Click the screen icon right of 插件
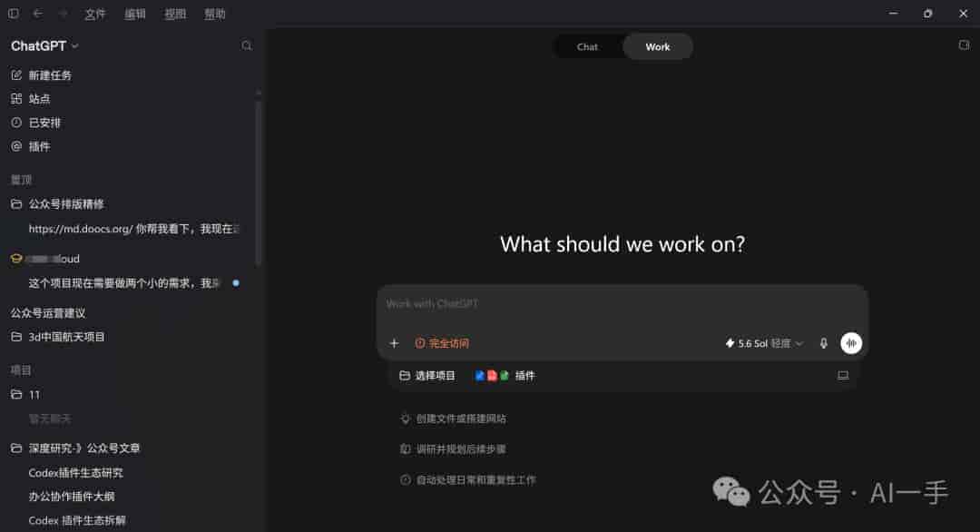The width and height of the screenshot is (980, 532). 843,376
